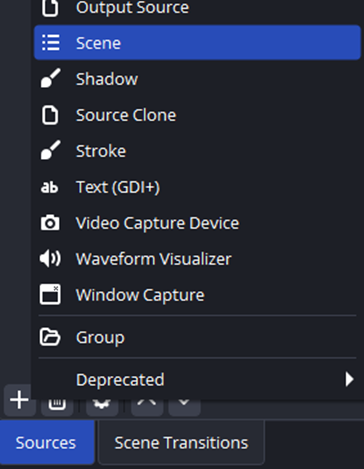Expand the Deprecated submenu arrow

pos(349,379)
